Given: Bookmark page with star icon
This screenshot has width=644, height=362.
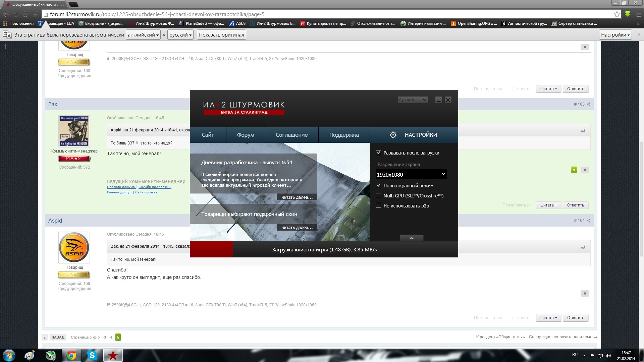Looking at the screenshot, I should (x=617, y=14).
